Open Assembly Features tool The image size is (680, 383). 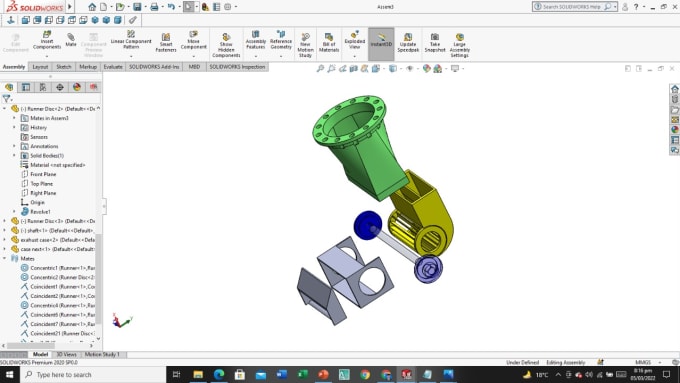[x=255, y=40]
